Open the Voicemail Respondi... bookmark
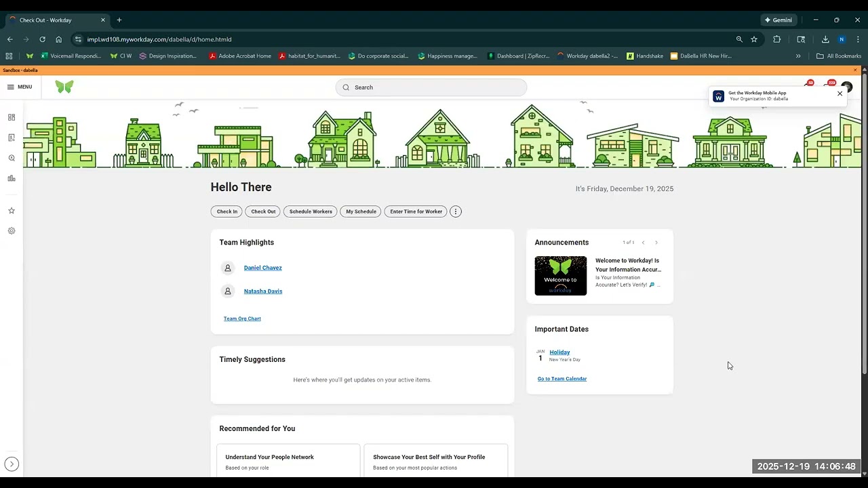This screenshot has width=868, height=488. click(71, 56)
